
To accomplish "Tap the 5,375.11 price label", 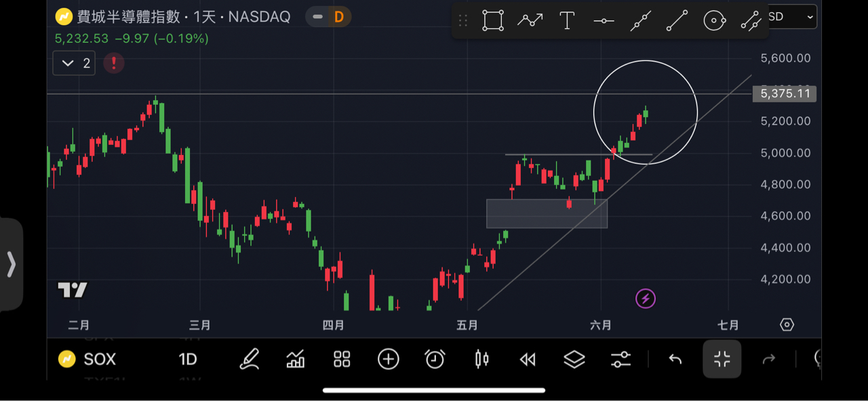I will pos(785,93).
